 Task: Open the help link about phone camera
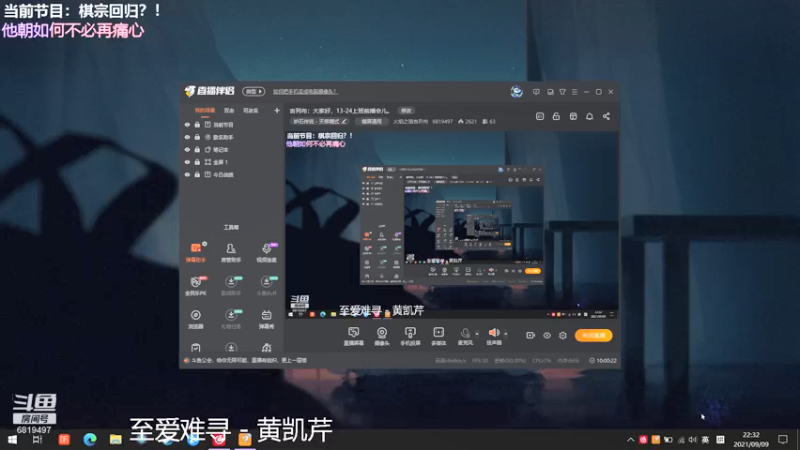click(305, 92)
